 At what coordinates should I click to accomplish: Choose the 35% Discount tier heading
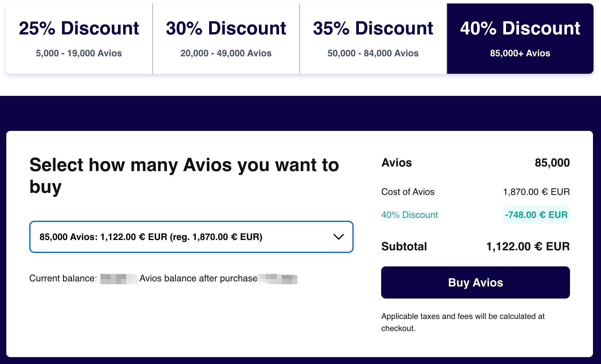[373, 28]
